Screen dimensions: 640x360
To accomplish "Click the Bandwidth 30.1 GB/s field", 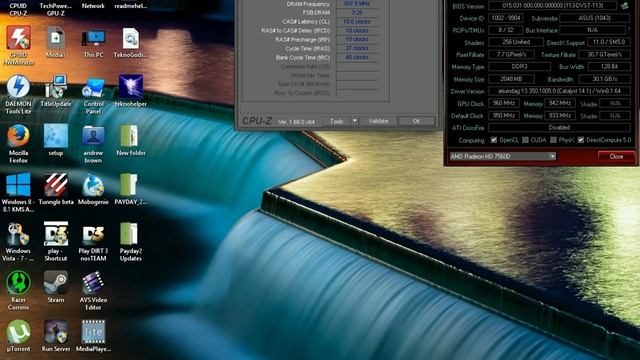I will coord(605,79).
